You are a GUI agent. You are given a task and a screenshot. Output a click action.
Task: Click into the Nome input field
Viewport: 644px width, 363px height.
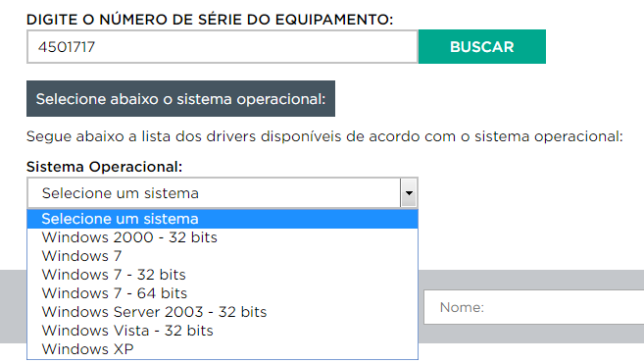pos(534,307)
